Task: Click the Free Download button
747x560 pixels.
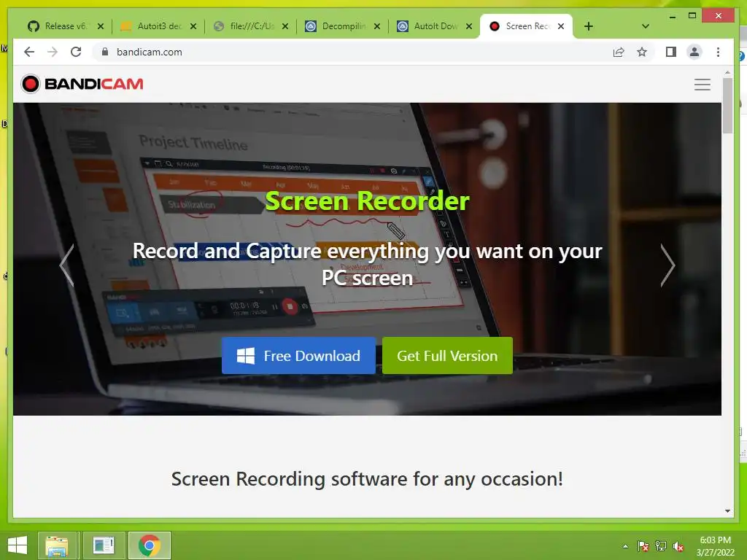Action: click(x=298, y=356)
